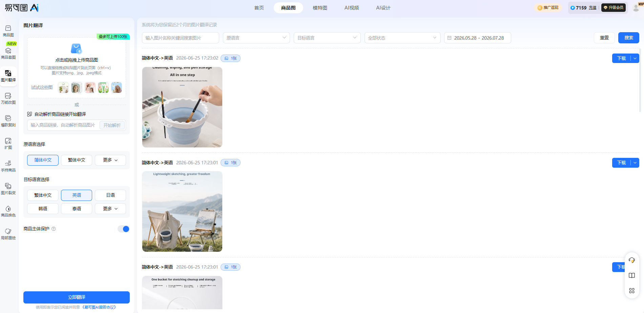Select 日语 as target language
Screen dimensions: 644x313
pos(110,195)
